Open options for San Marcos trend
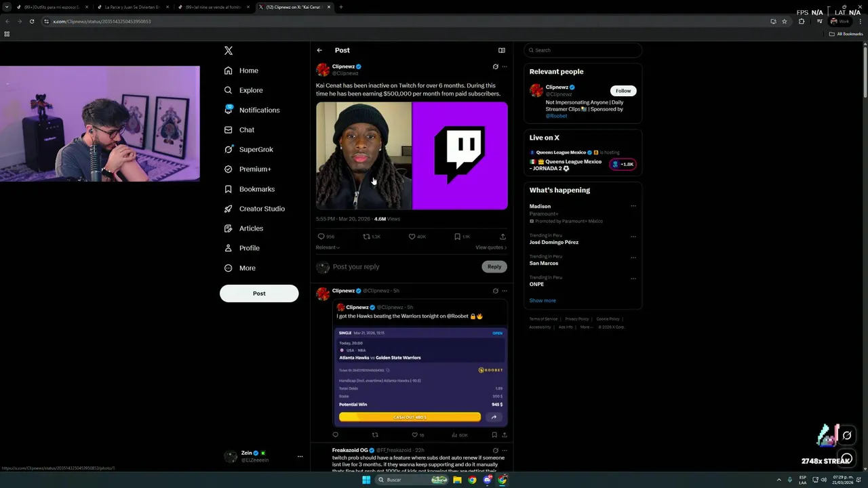868x488 pixels. click(x=633, y=258)
